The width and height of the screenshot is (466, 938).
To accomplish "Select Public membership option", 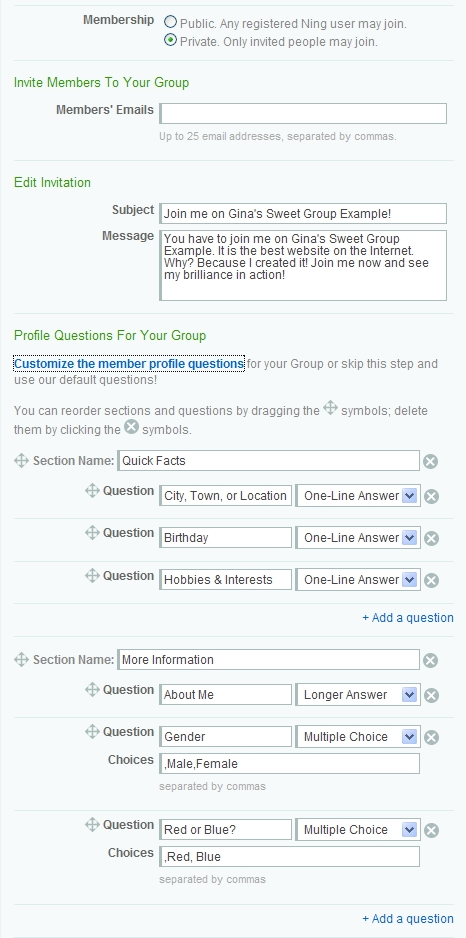I will pyautogui.click(x=170, y=22).
